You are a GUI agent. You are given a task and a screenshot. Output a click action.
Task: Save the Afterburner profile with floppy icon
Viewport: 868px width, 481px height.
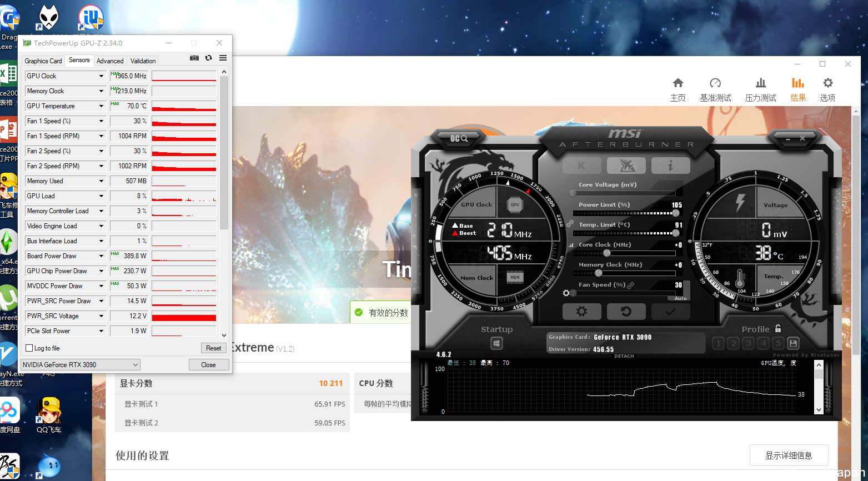(794, 343)
